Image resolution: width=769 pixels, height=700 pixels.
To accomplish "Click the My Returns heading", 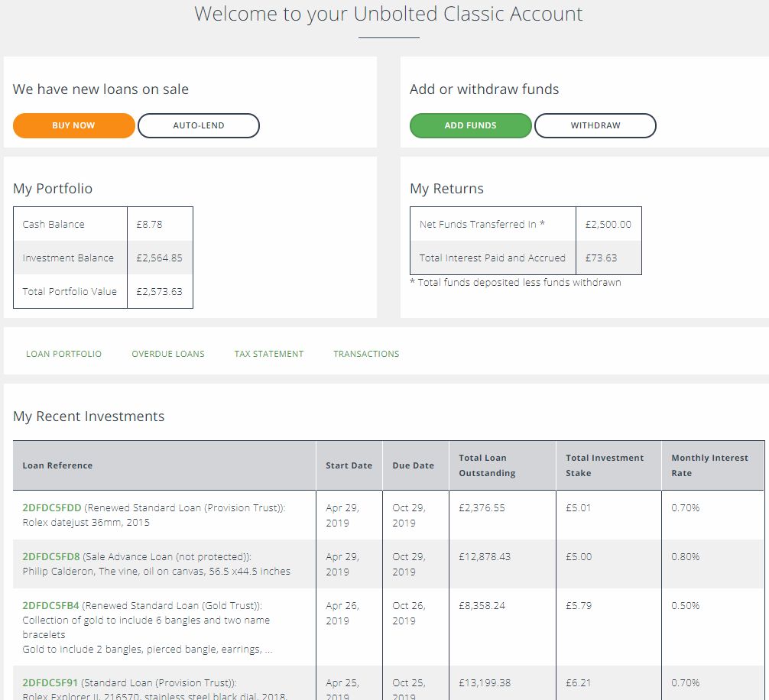I will pos(446,189).
